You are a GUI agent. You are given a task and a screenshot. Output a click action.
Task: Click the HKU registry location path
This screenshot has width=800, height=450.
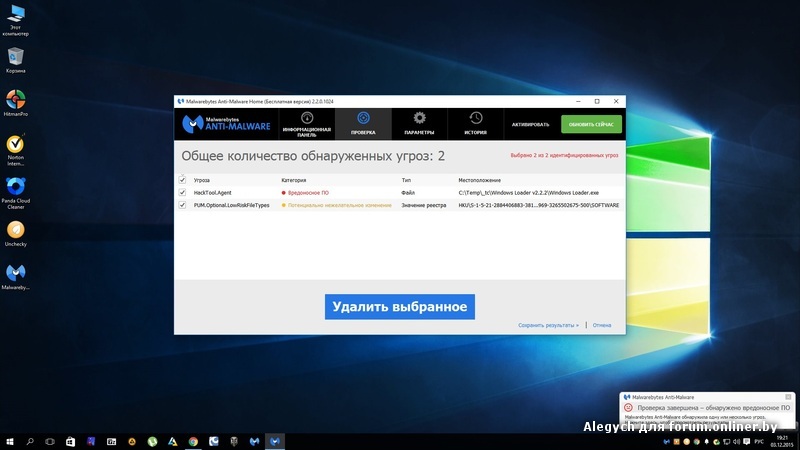[x=538, y=205]
